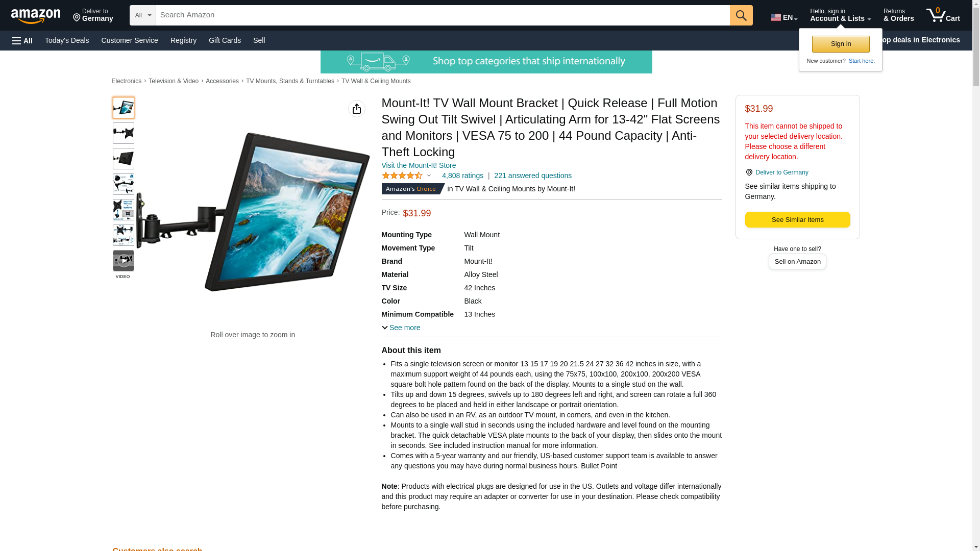Go to Customer Service
This screenshot has width=980, height=551.
coord(130,40)
